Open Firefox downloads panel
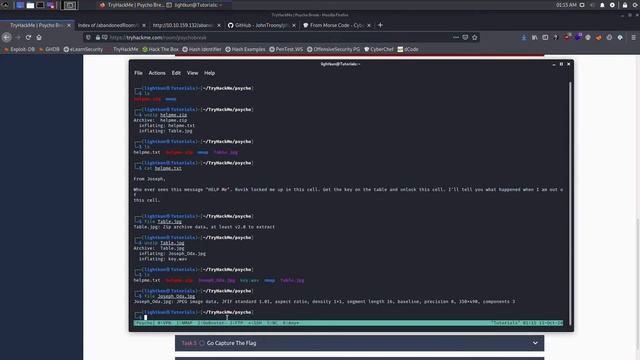Screen dimensions: 640x360 pos(524,37)
